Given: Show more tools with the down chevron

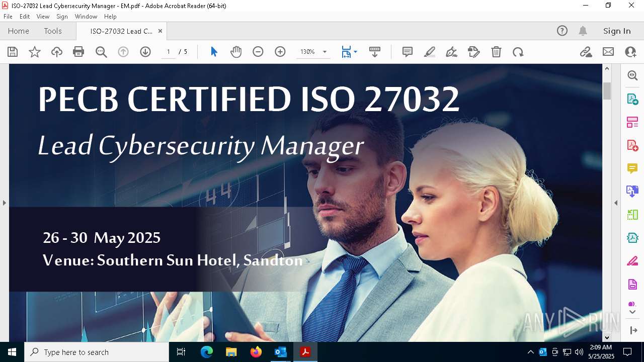Looking at the screenshot, I should [x=632, y=312].
